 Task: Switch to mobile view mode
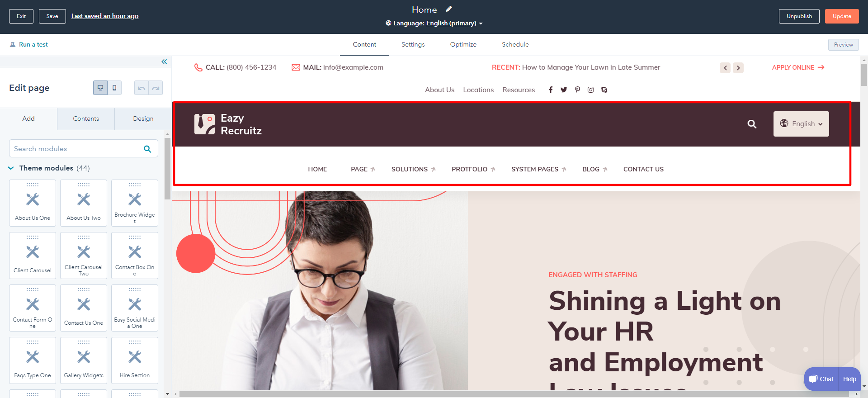click(x=114, y=88)
